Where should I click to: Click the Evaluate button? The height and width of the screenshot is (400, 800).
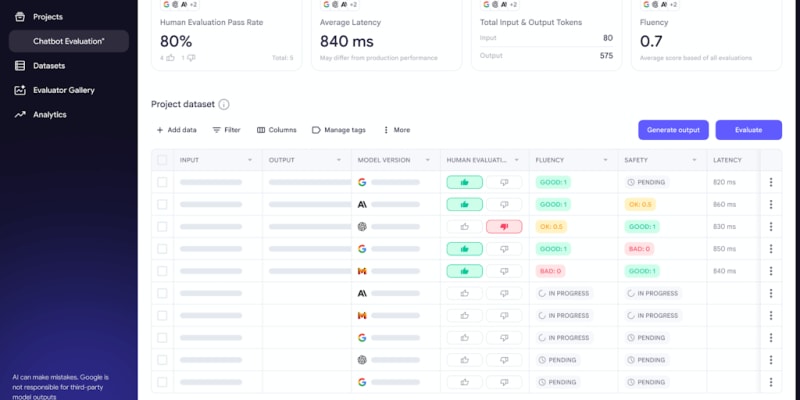748,130
